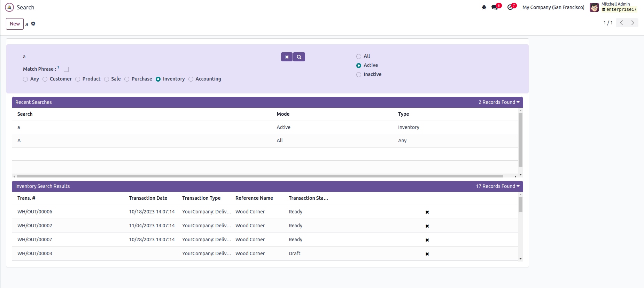The image size is (644, 288).
Task: Choose the Inactive mode radio button
Action: pos(359,75)
